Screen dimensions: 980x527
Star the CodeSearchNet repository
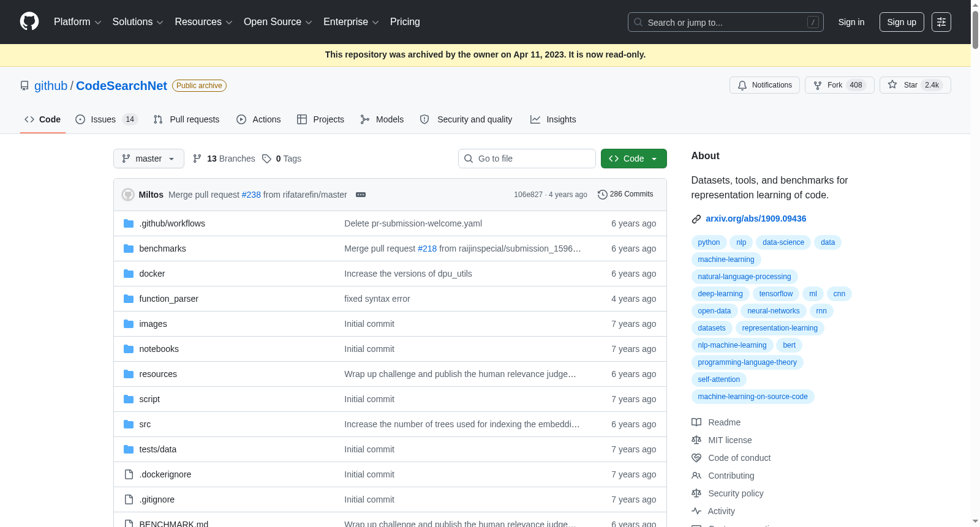point(915,85)
